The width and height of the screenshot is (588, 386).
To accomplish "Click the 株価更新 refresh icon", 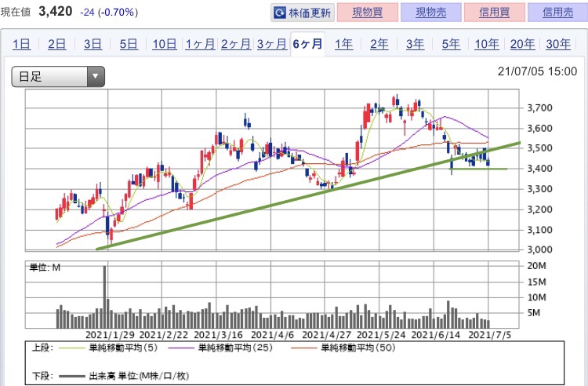I will (x=280, y=13).
